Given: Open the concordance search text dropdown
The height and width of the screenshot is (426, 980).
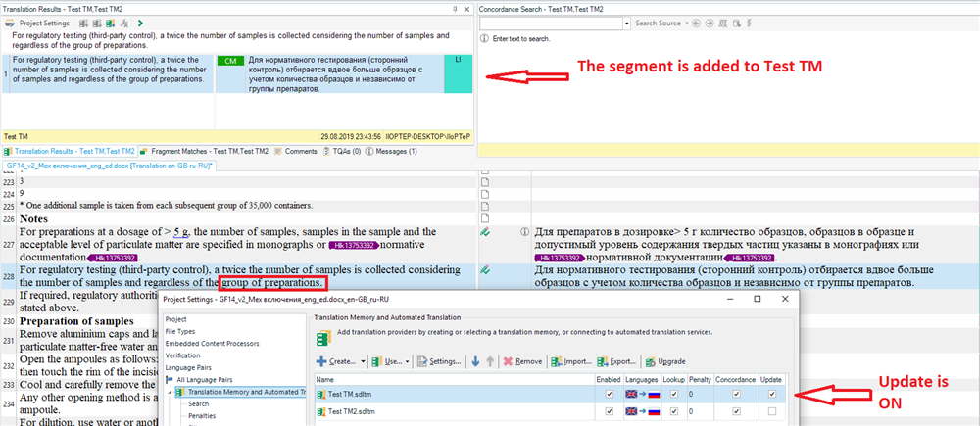Looking at the screenshot, I should 627,24.
